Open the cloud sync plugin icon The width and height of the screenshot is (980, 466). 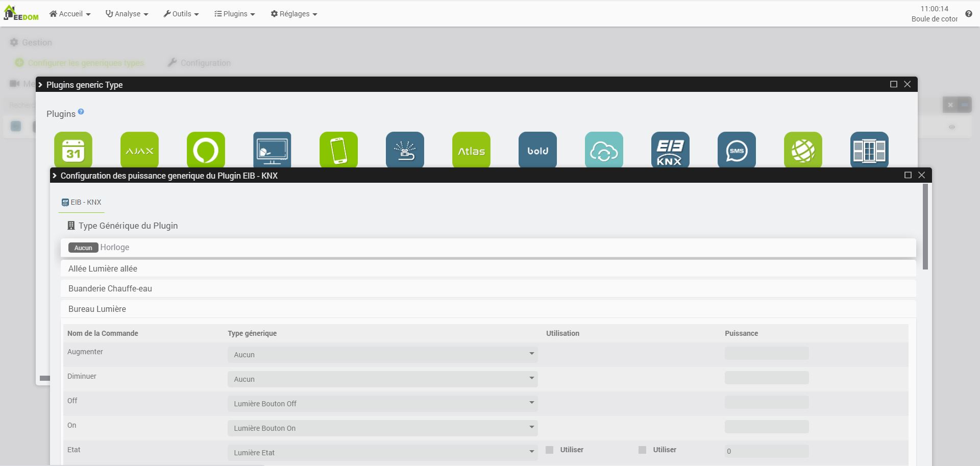coord(604,150)
